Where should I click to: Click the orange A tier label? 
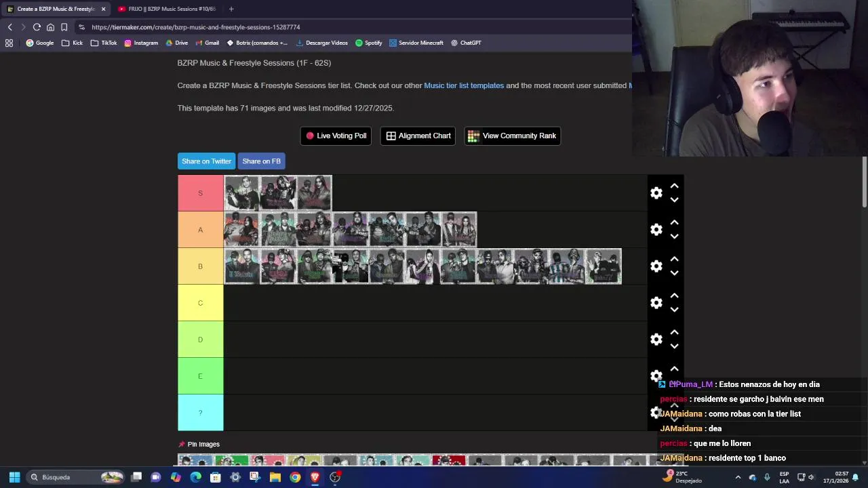(x=200, y=230)
